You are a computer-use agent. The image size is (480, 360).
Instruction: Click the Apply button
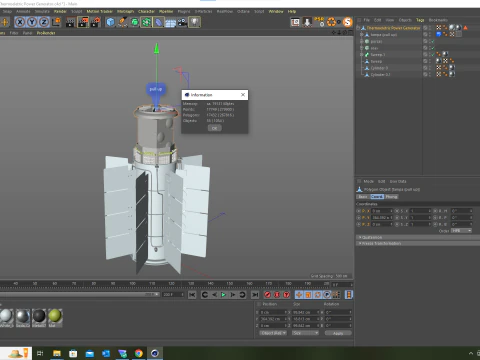(338, 333)
